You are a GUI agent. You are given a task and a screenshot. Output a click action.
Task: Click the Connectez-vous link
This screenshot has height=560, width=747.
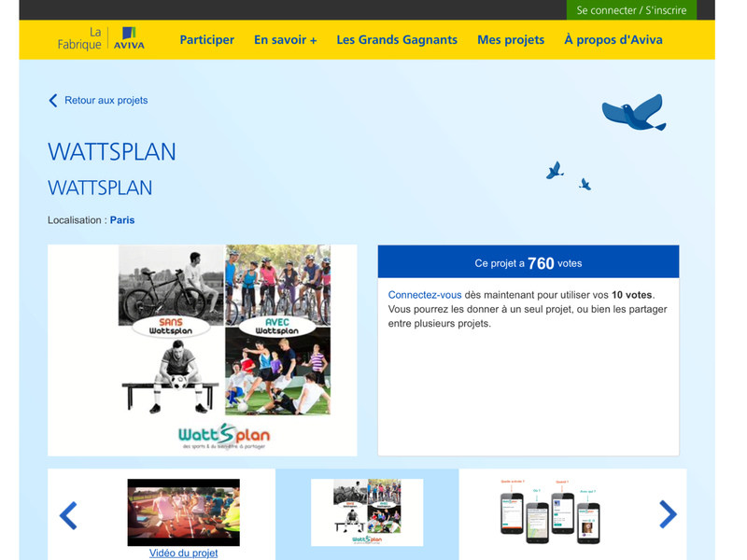(425, 295)
